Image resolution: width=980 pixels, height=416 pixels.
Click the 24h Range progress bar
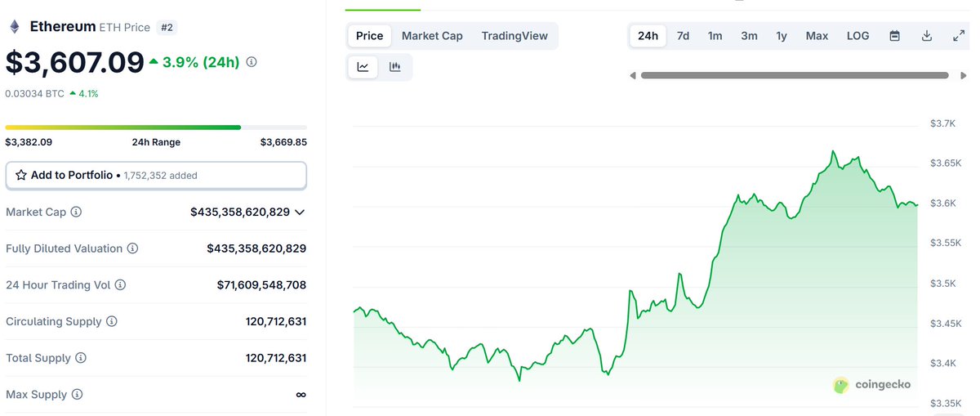click(156, 127)
